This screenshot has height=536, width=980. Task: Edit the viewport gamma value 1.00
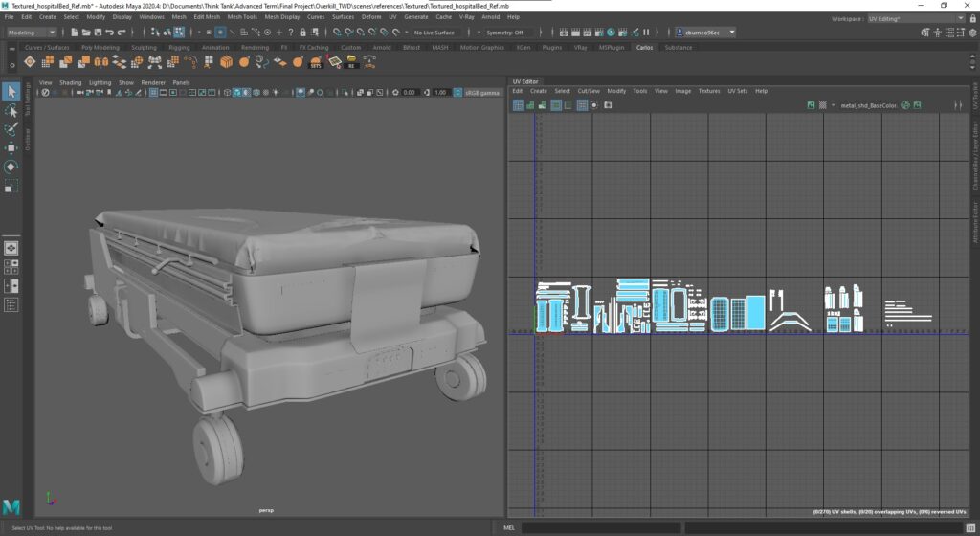pyautogui.click(x=440, y=93)
